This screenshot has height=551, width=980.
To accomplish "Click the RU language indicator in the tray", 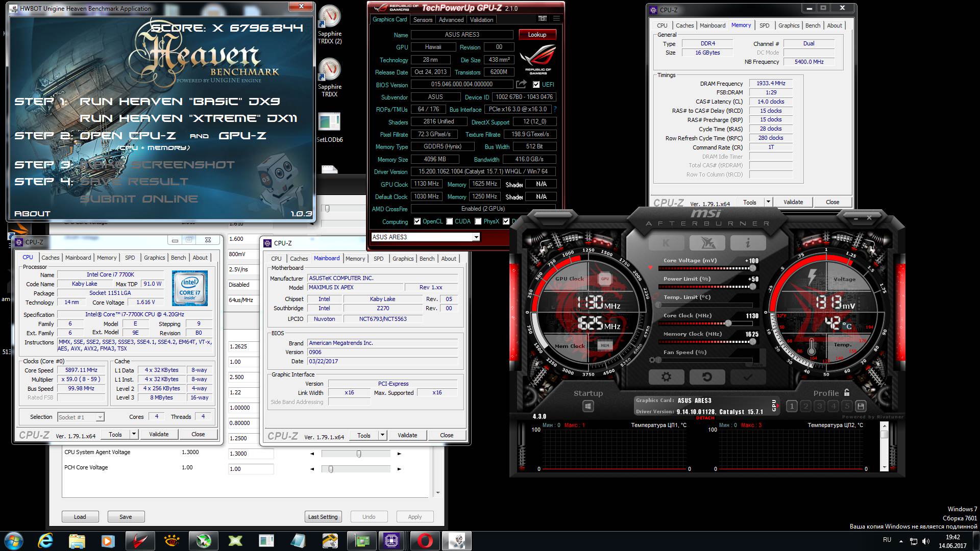I will [x=887, y=540].
